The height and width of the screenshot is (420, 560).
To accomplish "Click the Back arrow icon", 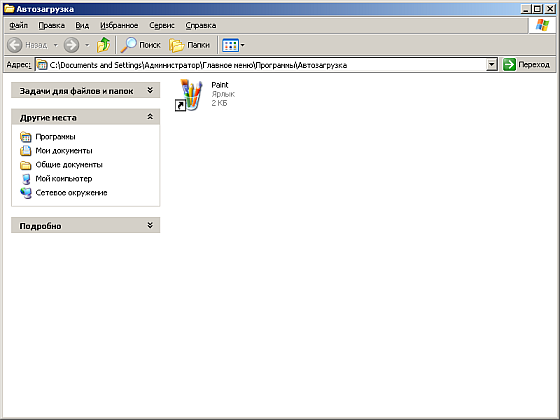I will pyautogui.click(x=15, y=45).
